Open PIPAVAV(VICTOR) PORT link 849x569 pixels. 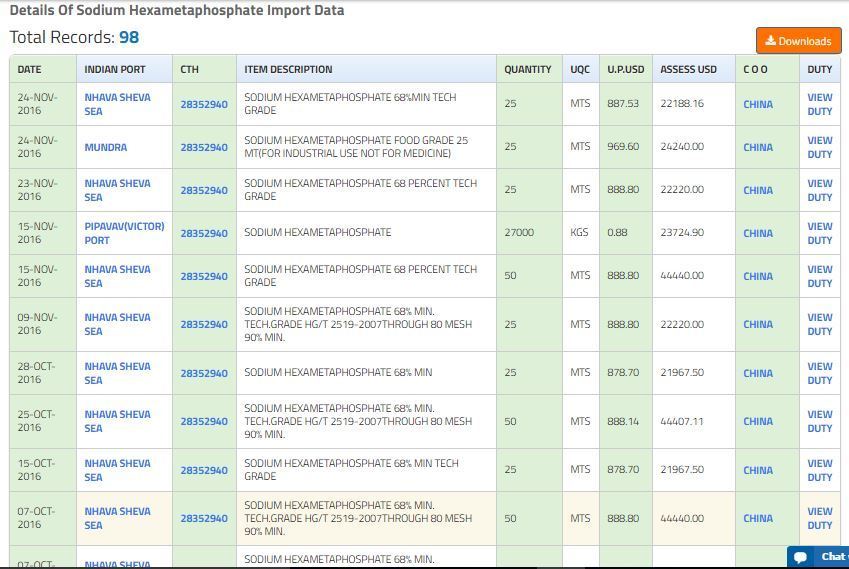[x=124, y=233]
